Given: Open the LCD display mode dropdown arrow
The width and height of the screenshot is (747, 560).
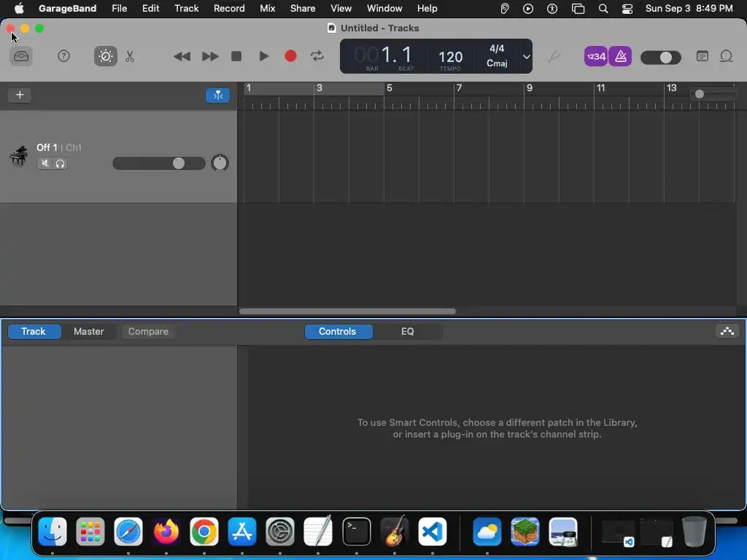Looking at the screenshot, I should [527, 57].
